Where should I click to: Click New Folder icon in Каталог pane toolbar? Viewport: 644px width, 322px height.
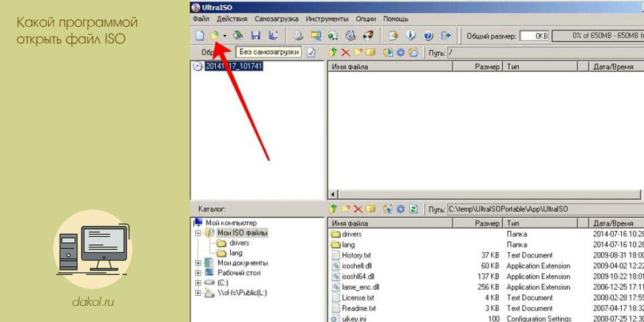(x=346, y=209)
